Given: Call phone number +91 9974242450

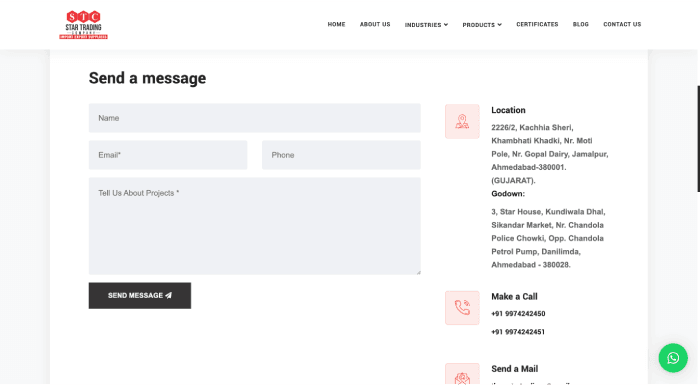Looking at the screenshot, I should click(518, 314).
